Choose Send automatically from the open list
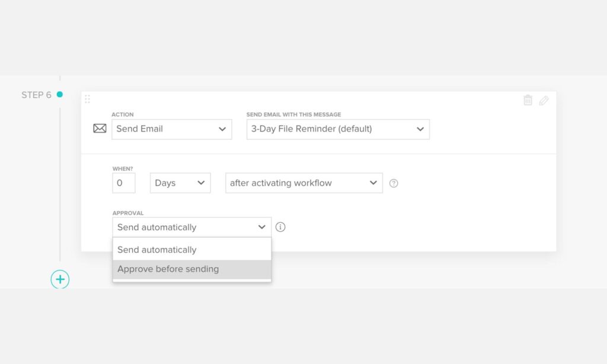This screenshot has height=364, width=607. (192, 250)
